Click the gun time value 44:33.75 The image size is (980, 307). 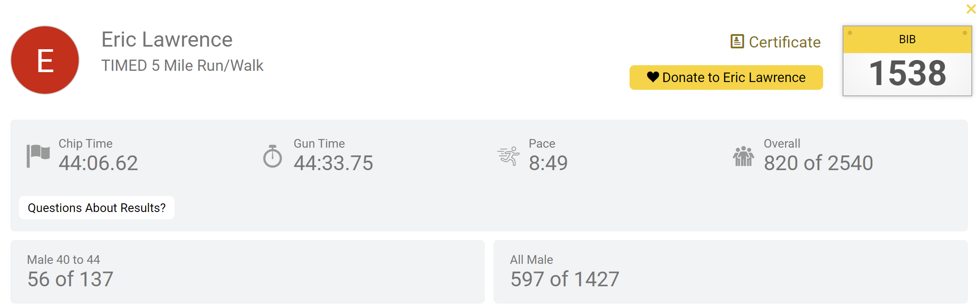(333, 163)
